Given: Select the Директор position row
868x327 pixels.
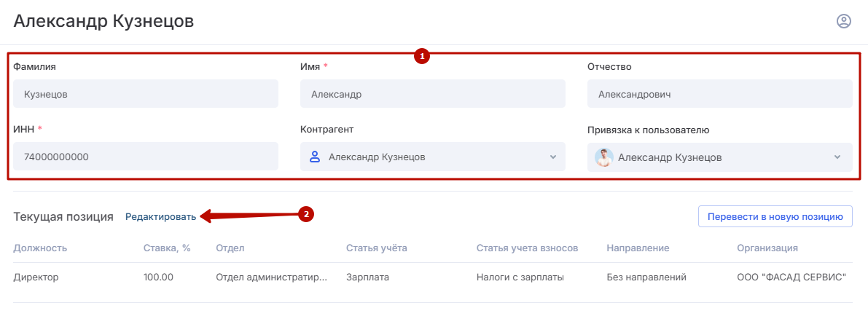Looking at the screenshot, I should tap(36, 277).
